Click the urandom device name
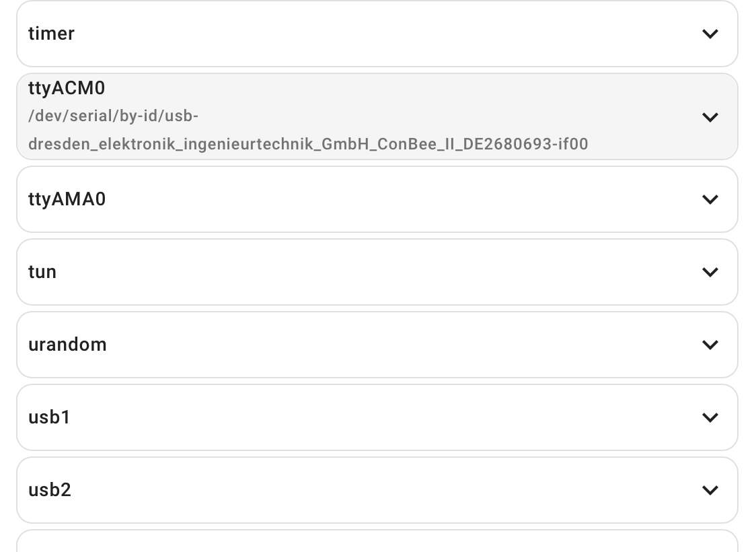The width and height of the screenshot is (756, 552). pos(67,345)
